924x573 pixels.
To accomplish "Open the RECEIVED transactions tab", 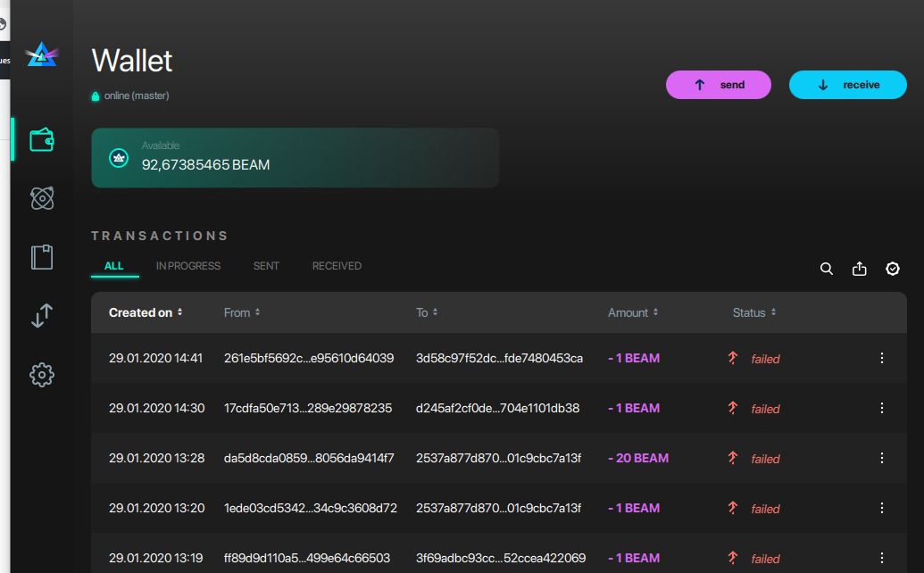I will (x=337, y=265).
